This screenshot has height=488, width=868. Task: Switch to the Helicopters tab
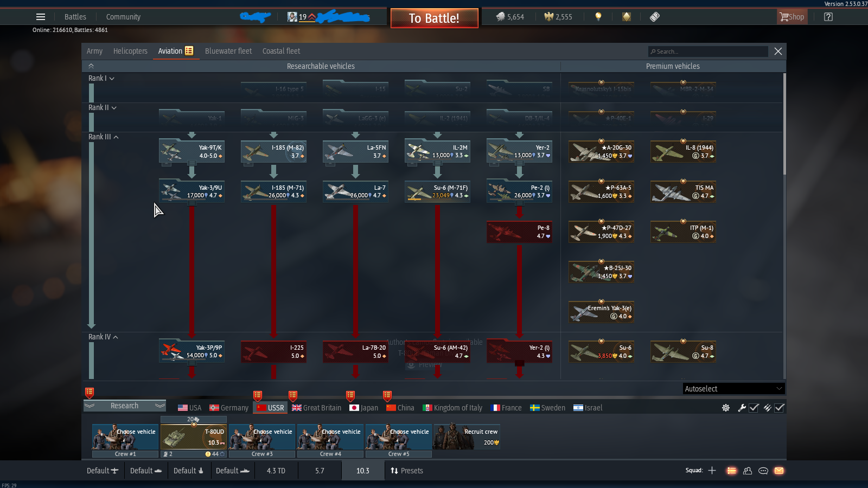(130, 51)
